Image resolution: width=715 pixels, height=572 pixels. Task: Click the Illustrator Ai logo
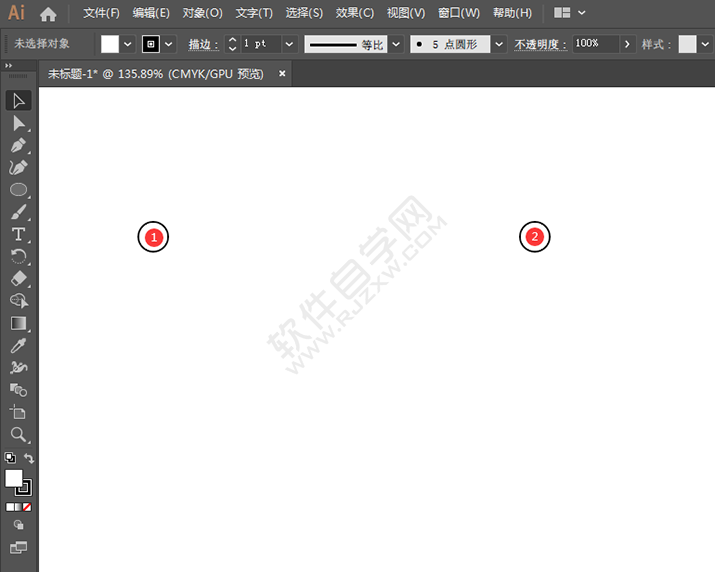(16, 13)
